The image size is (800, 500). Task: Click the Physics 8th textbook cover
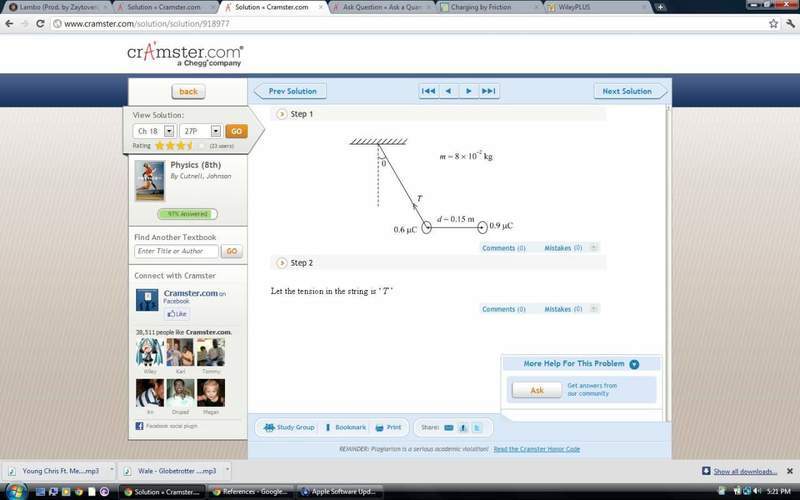150,181
